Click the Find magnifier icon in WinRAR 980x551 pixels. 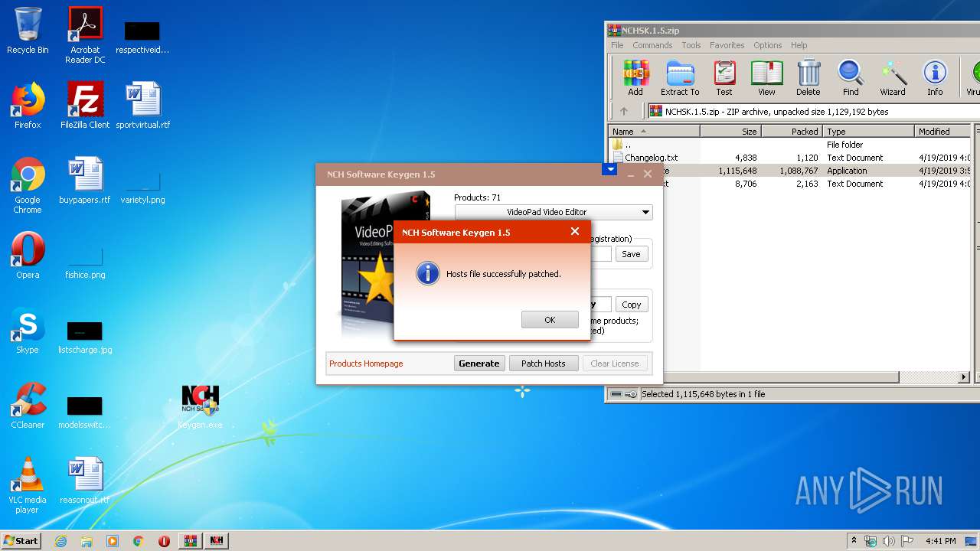851,78
